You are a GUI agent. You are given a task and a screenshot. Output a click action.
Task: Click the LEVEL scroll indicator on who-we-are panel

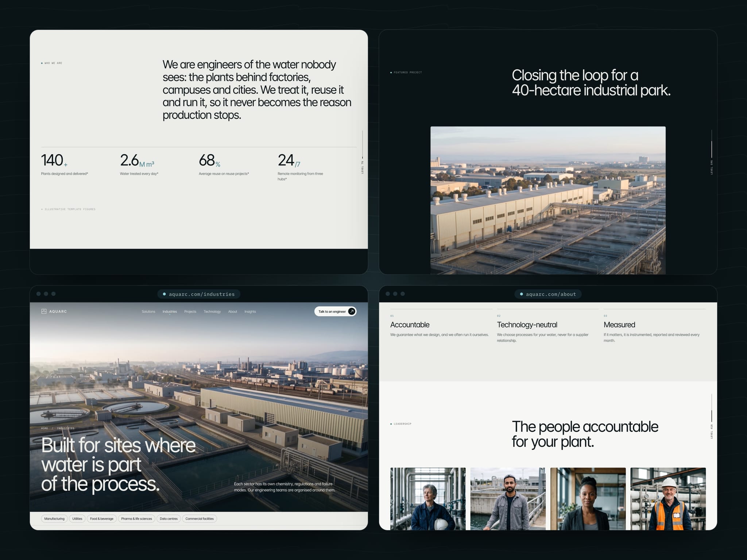click(363, 152)
